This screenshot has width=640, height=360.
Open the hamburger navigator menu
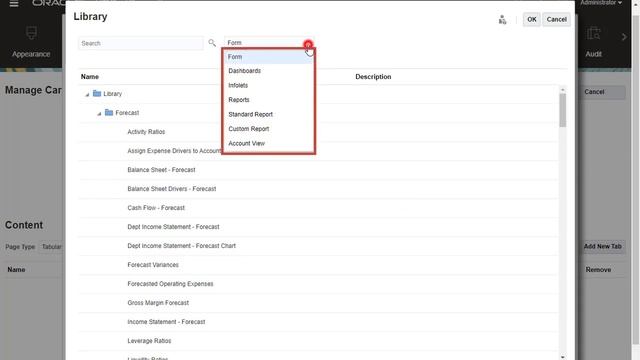[x=14, y=4]
